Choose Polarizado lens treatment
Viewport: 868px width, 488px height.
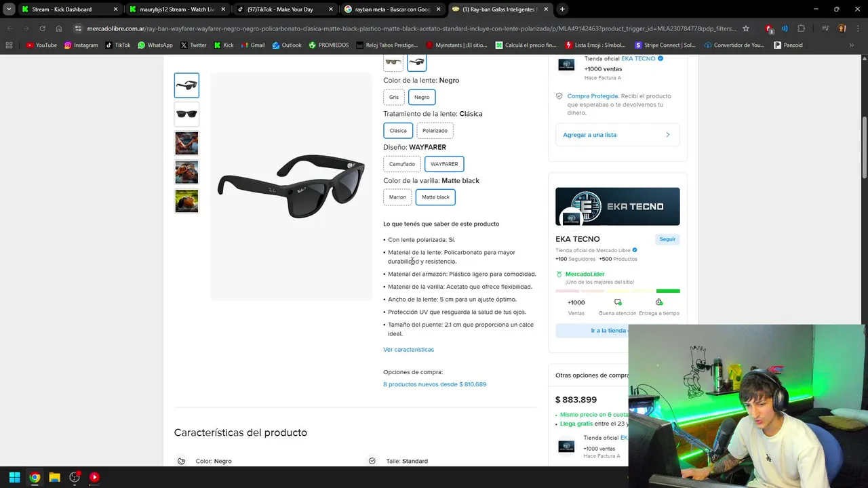(x=435, y=131)
